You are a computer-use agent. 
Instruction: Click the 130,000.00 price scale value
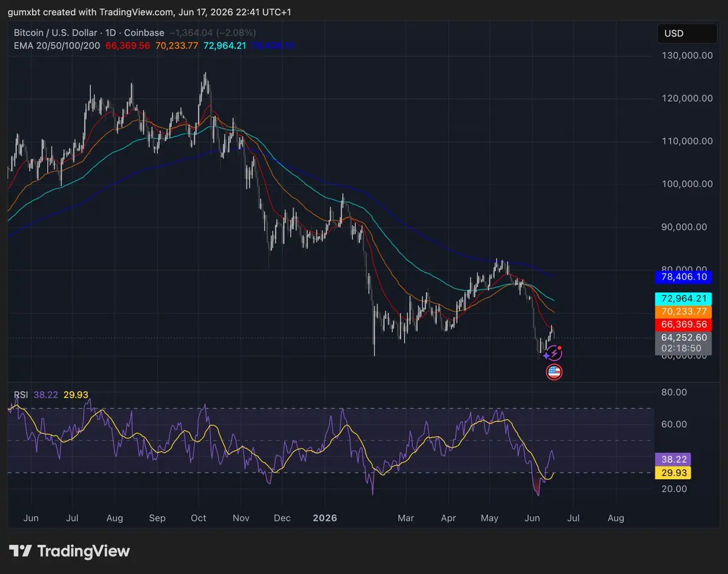687,56
